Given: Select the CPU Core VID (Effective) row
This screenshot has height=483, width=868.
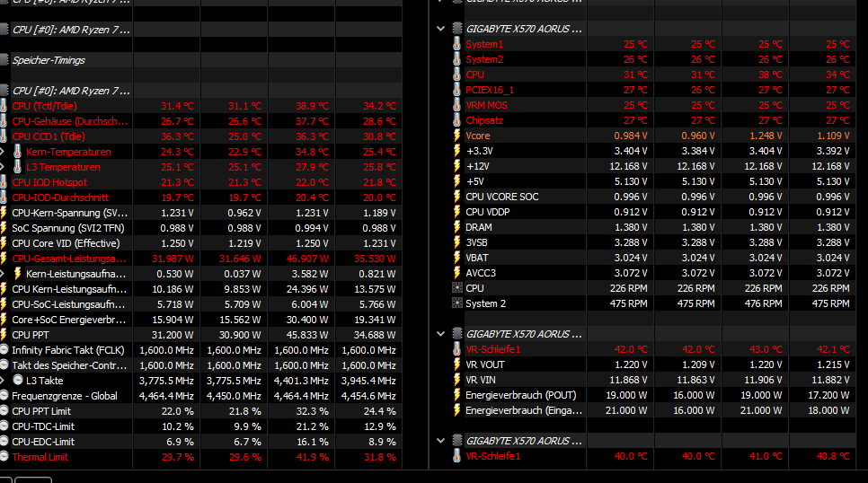Looking at the screenshot, I should pos(201,243).
